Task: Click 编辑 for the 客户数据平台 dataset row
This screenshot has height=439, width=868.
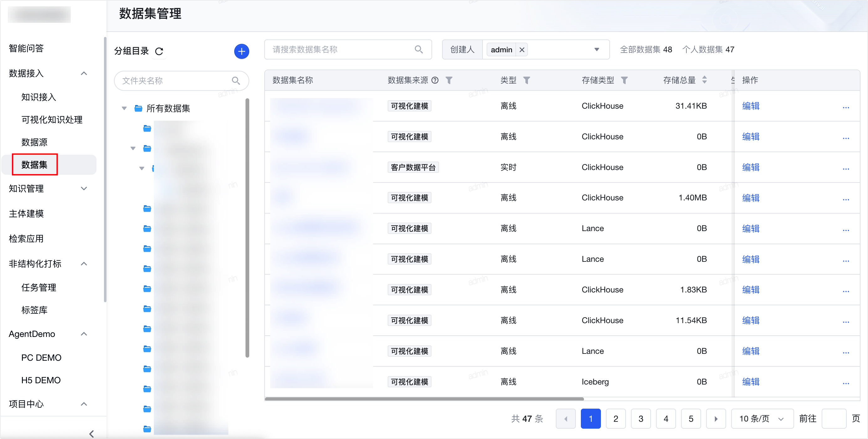Action: (x=750, y=168)
